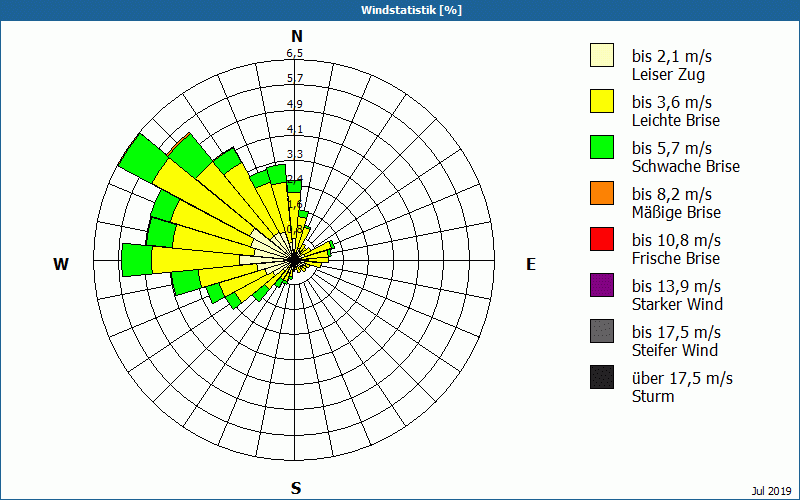Click the 'Leiser Zug' legend text
The width and height of the screenshot is (800, 500).
click(x=668, y=74)
